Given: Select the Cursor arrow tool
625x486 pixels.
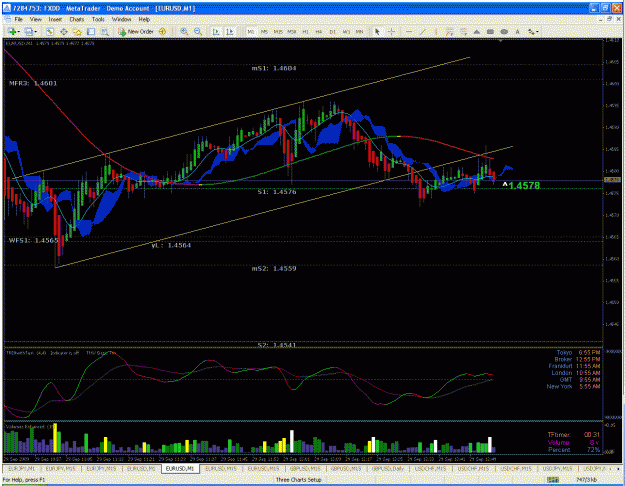Looking at the screenshot, I should [377, 31].
